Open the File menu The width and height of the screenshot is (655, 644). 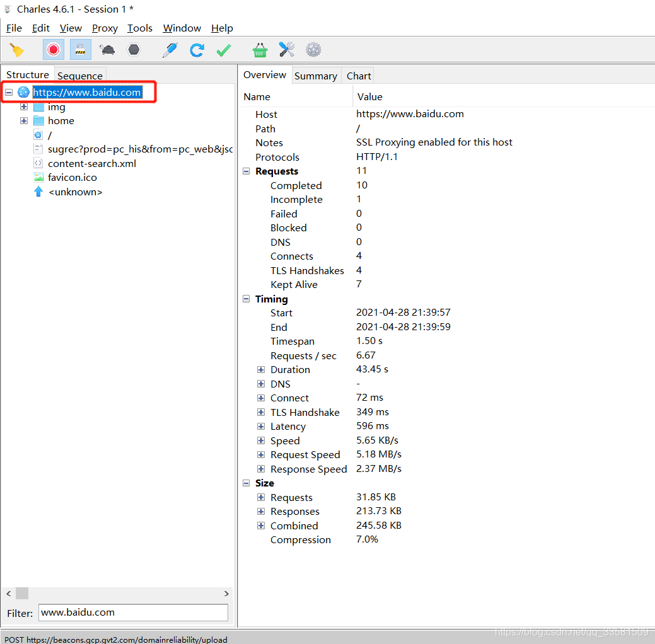point(14,28)
